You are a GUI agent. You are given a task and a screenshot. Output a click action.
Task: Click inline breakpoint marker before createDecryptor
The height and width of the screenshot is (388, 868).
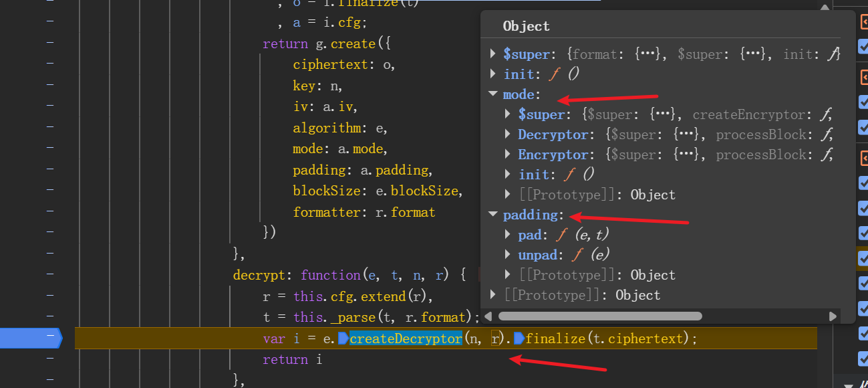pyautogui.click(x=343, y=338)
